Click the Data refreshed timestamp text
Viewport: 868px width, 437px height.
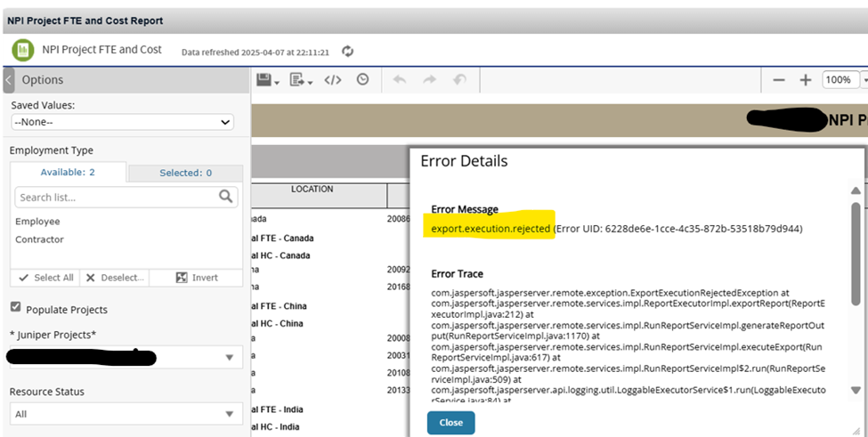pyautogui.click(x=256, y=53)
